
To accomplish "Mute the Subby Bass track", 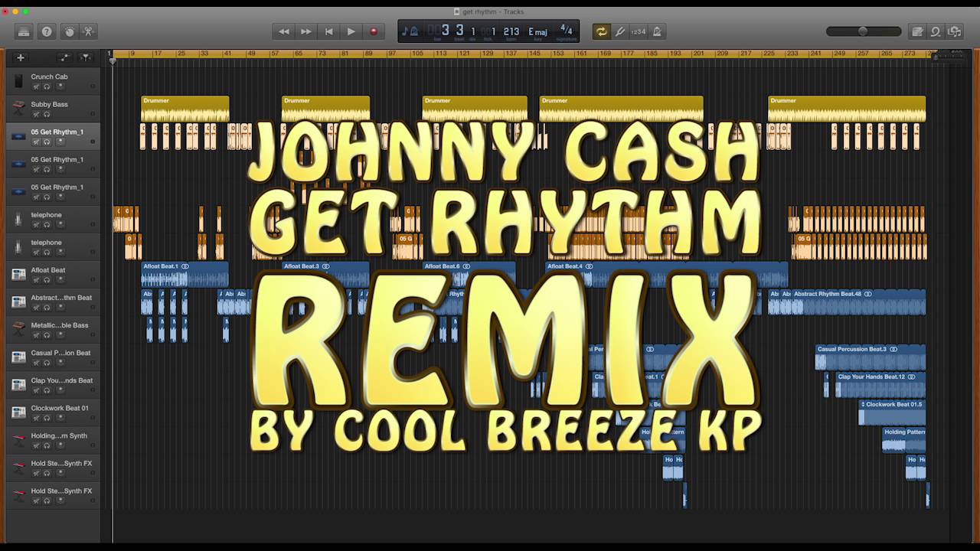I will click(35, 114).
